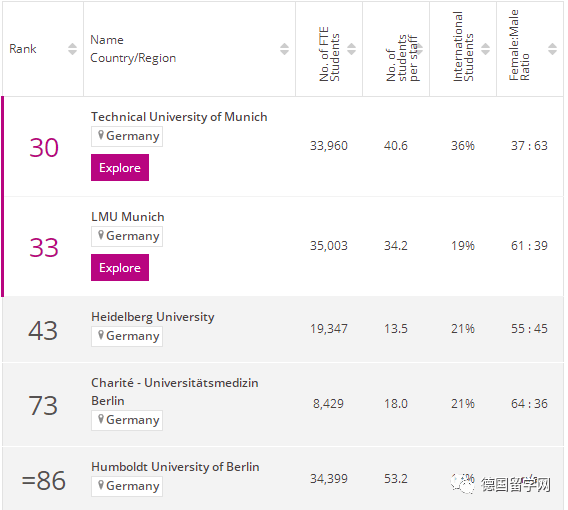Click Germany tag under Heidelberg University
568x510 pixels.
[127, 336]
